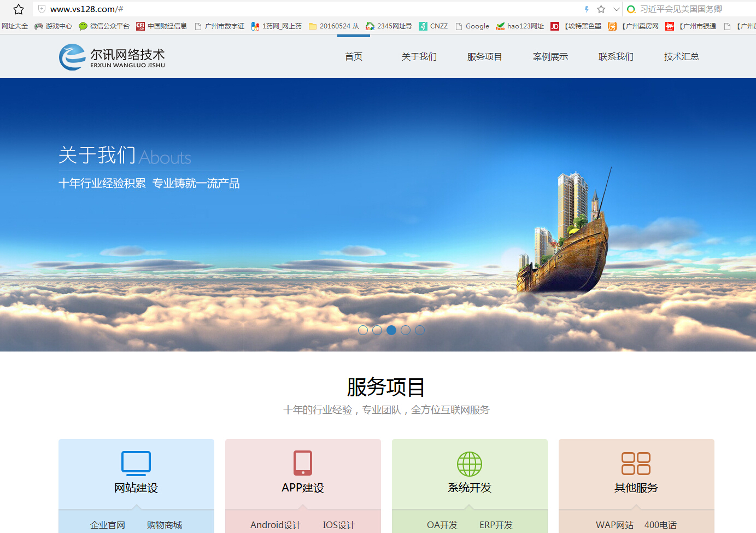Open the 网址大全 bookmark
Screen dimensions: 756x533
[15, 26]
